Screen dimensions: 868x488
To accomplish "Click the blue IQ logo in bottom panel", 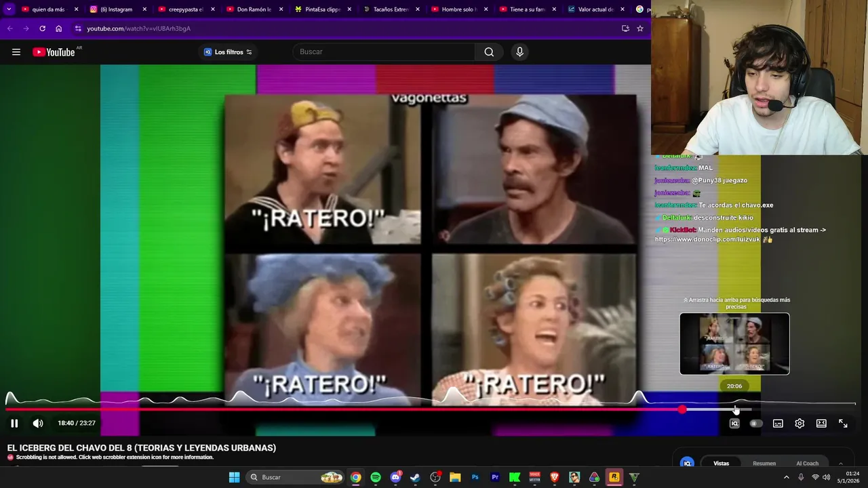I will 687,463.
